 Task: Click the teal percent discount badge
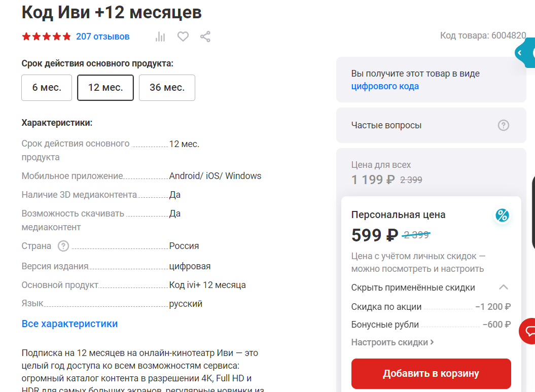pyautogui.click(x=502, y=216)
